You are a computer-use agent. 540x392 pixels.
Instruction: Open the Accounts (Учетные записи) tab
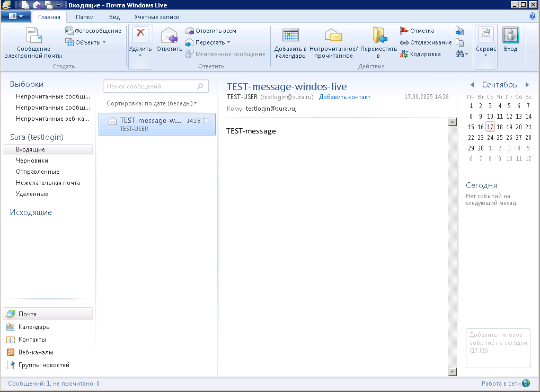pyautogui.click(x=149, y=17)
